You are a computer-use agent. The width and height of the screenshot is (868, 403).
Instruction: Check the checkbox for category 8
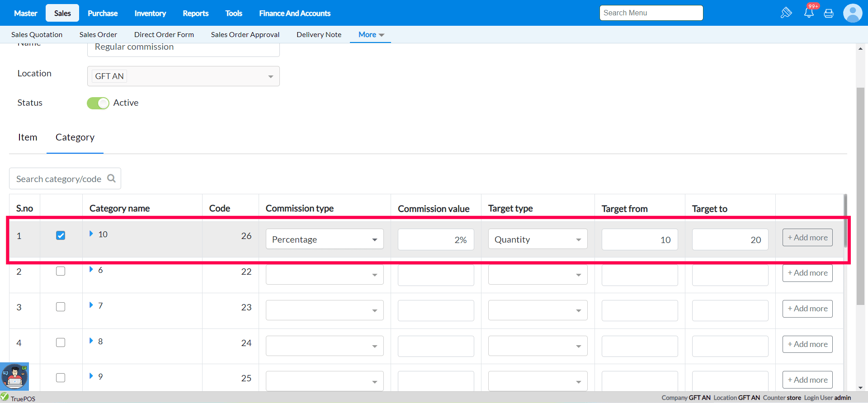61,342
